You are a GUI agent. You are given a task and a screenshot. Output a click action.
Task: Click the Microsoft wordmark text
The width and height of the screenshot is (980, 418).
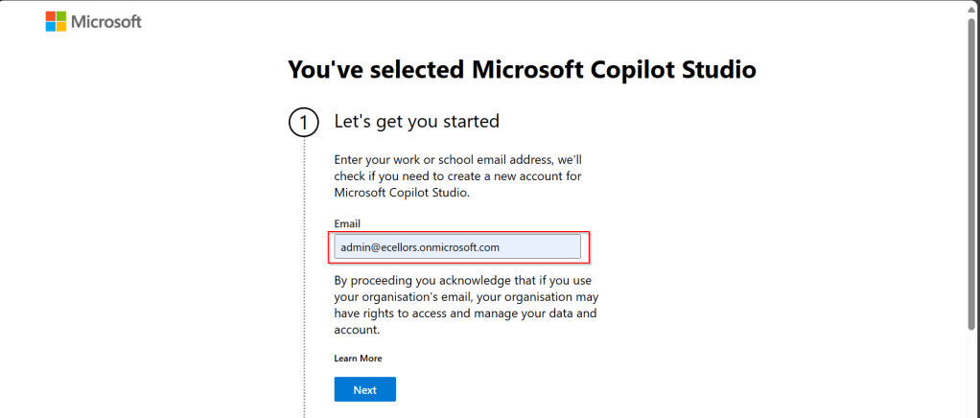107,21
